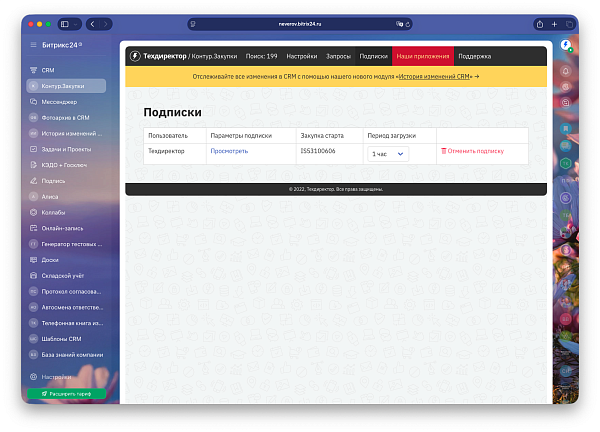Open the Мессенджер chat icon
This screenshot has height=432, width=600.
(x=33, y=102)
